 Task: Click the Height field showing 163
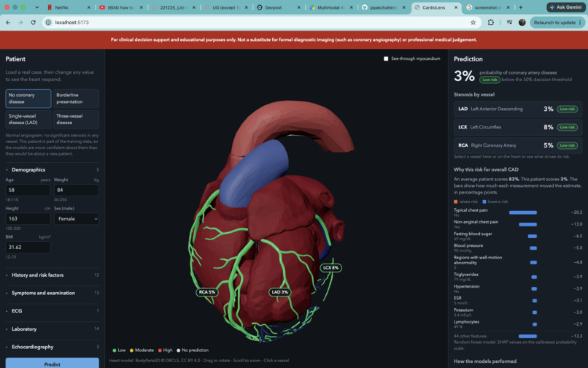tap(28, 218)
